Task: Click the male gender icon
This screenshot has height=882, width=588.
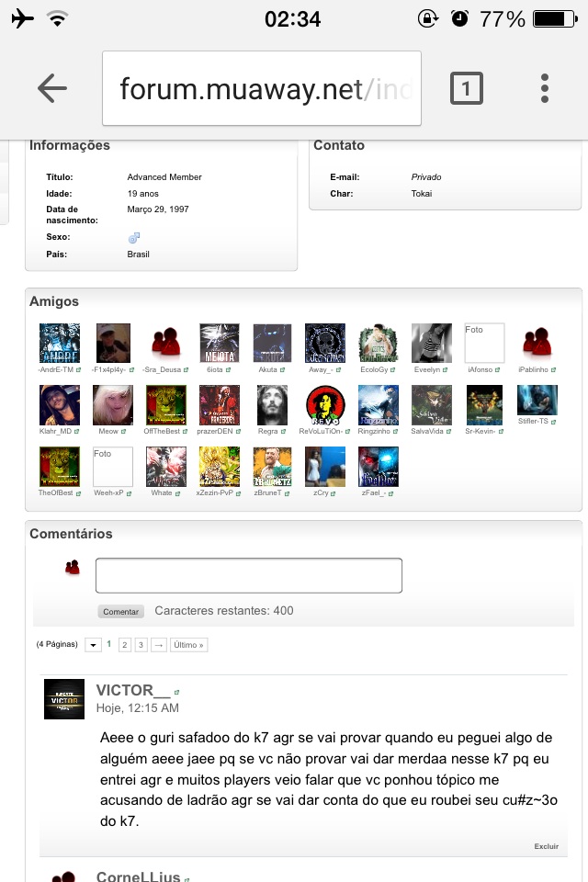Action: [x=133, y=237]
